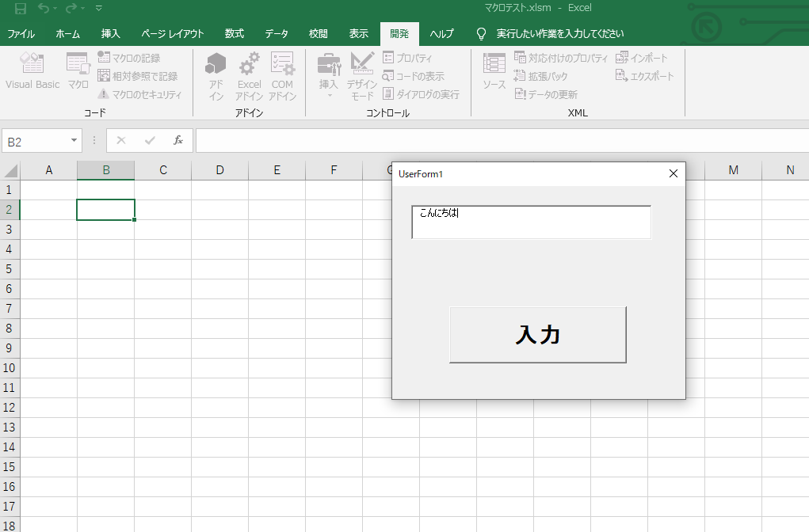This screenshot has height=532, width=809.
Task: Open the Visual Basic editor
Action: point(32,71)
